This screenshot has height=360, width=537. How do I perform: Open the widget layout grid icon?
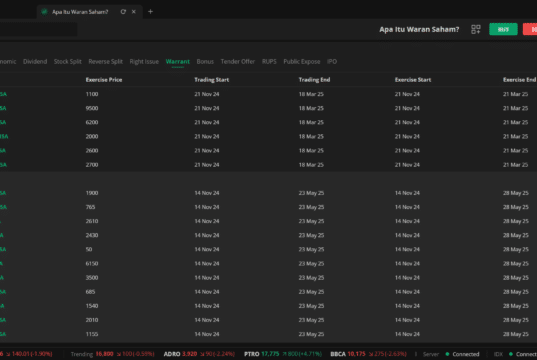[476, 29]
